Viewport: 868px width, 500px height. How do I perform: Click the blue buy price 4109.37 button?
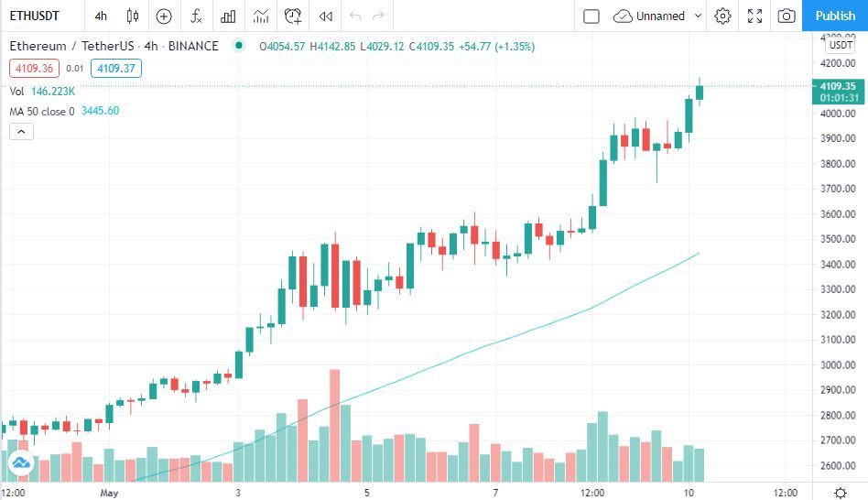116,68
